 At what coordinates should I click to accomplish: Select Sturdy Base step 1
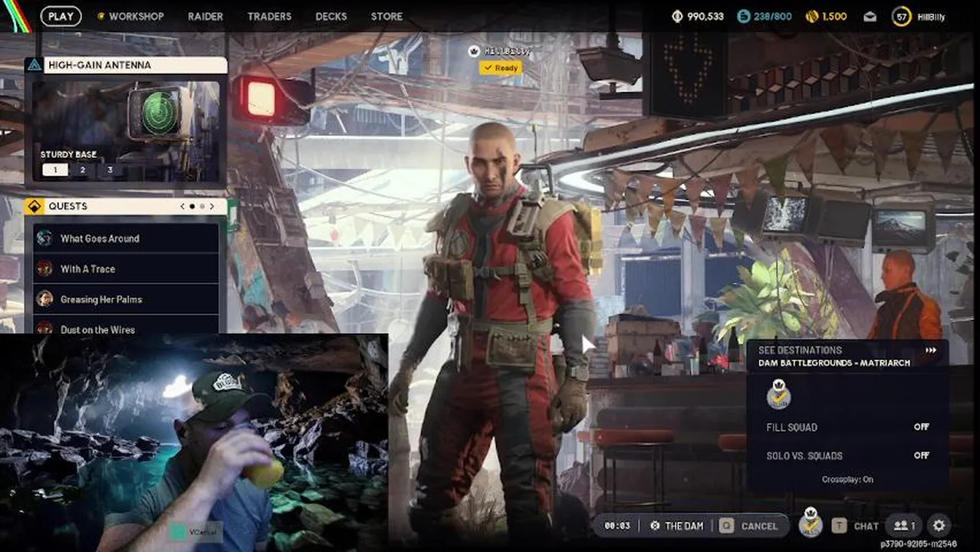click(x=54, y=169)
